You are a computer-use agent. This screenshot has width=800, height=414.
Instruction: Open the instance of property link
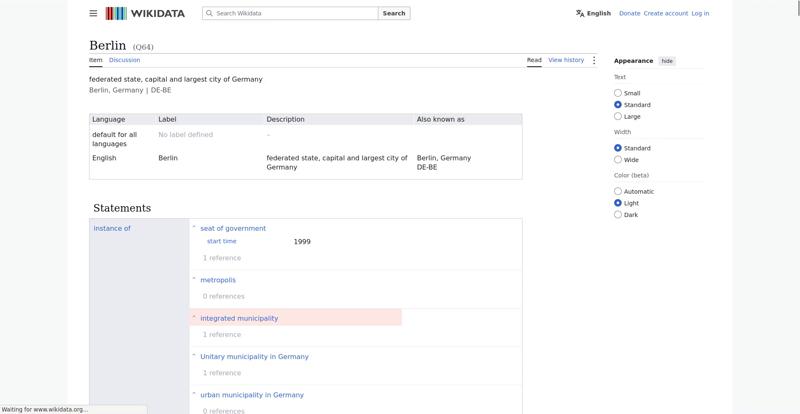pos(112,228)
